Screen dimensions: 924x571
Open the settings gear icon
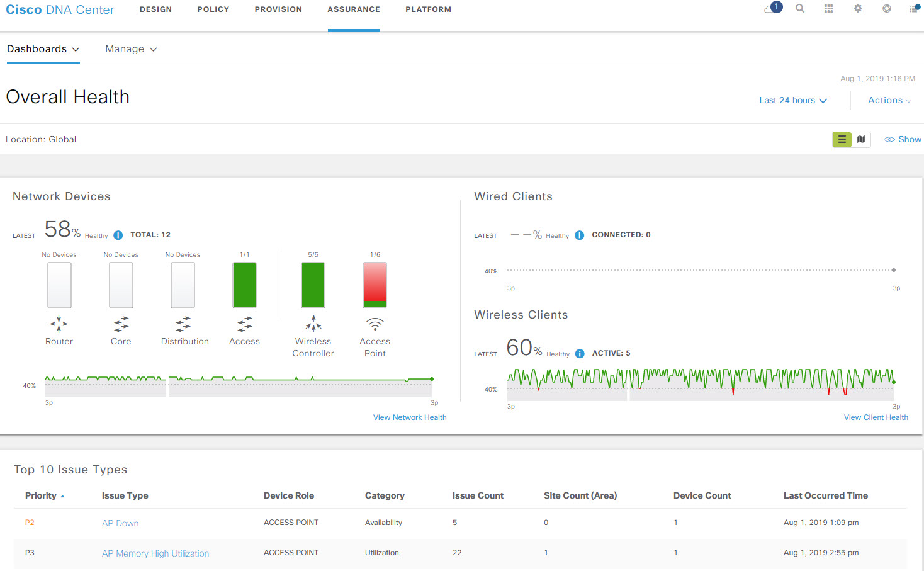(858, 9)
